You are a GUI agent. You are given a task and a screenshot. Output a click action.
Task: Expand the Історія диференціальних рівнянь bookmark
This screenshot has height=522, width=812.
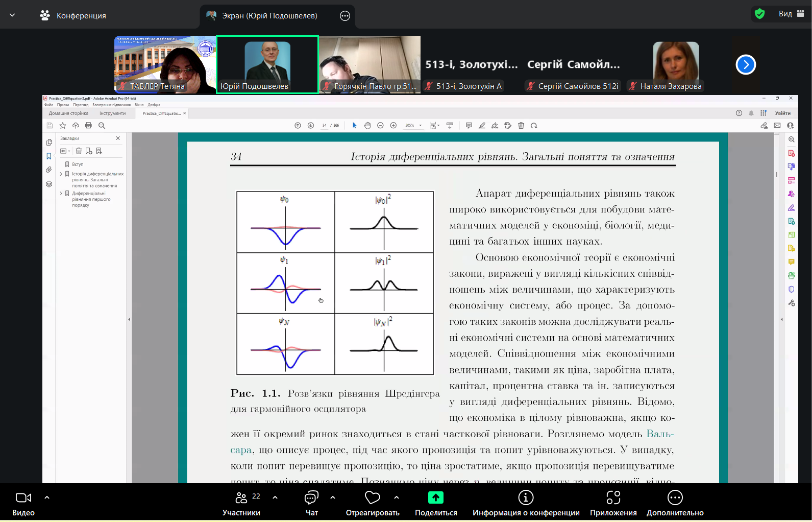pos(61,174)
